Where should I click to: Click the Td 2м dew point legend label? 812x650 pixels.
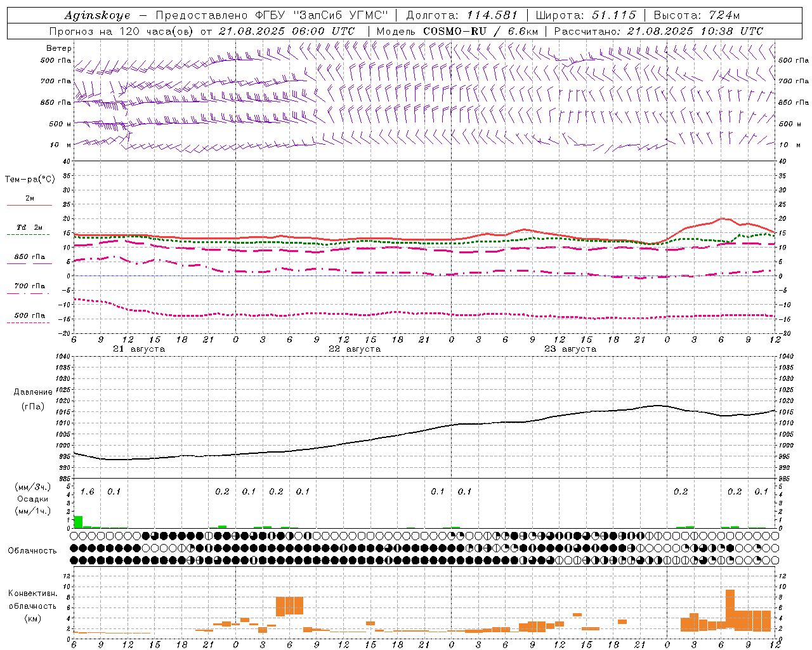[29, 227]
